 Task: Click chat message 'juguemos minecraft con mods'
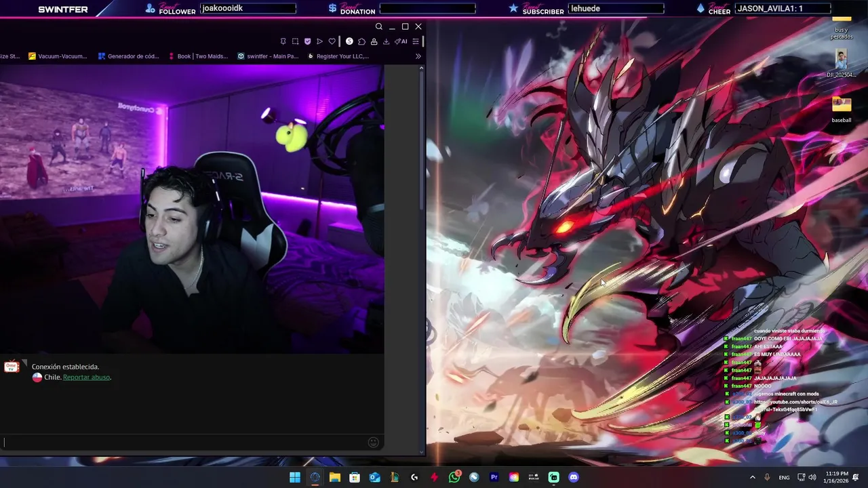[787, 394]
